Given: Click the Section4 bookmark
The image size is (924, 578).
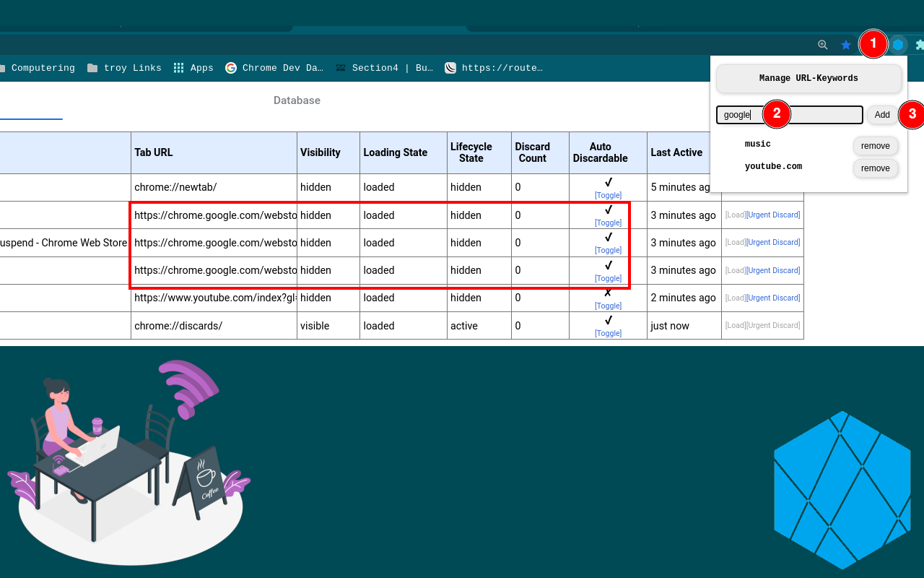Looking at the screenshot, I should click(x=383, y=67).
